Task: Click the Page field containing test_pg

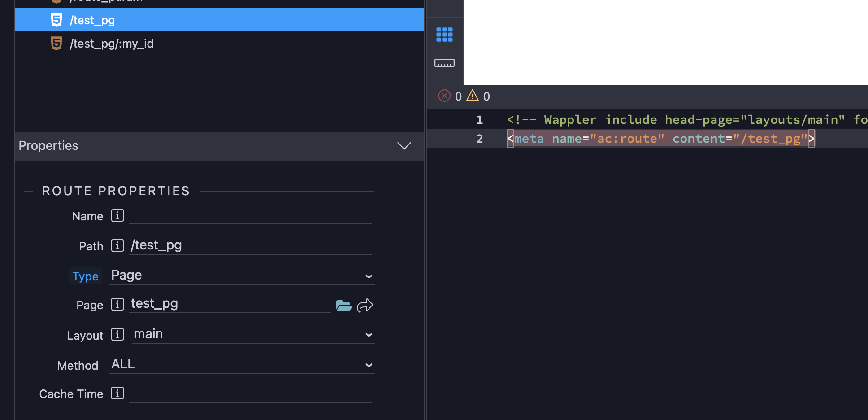Action: coord(230,304)
